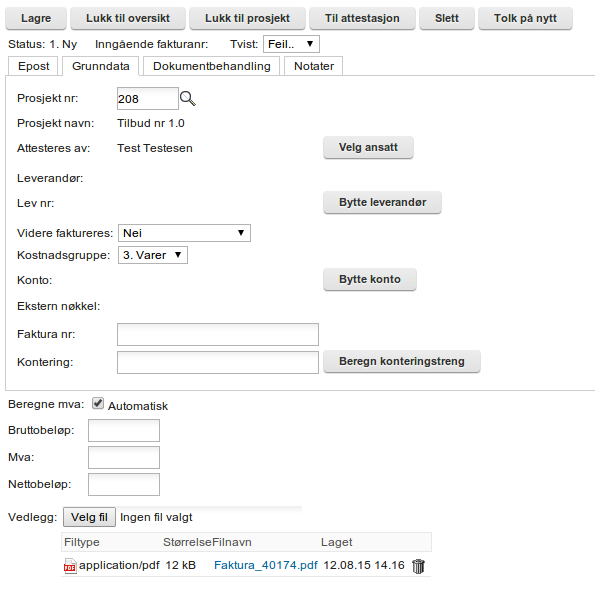Focus the Nettobeløp input field
The image size is (595, 589).
pos(124,484)
